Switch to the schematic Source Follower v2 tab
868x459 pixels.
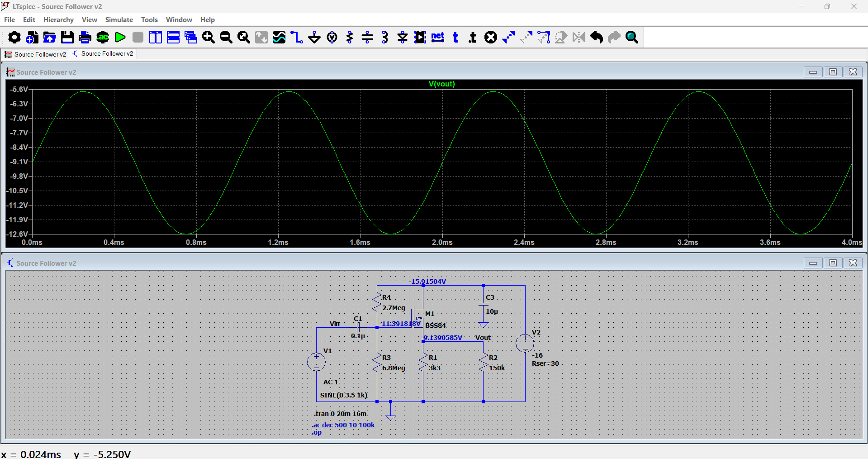pos(103,53)
